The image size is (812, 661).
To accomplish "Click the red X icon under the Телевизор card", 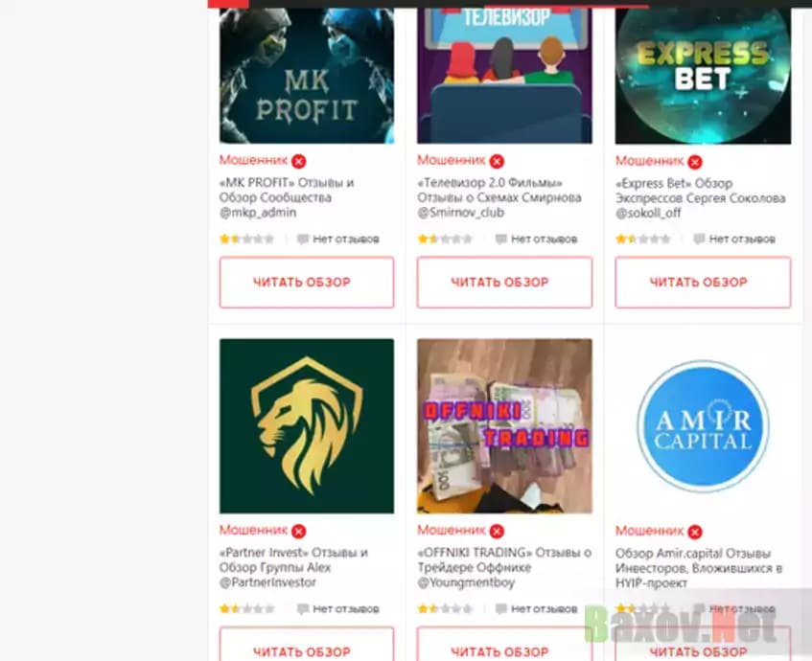I will (x=497, y=162).
